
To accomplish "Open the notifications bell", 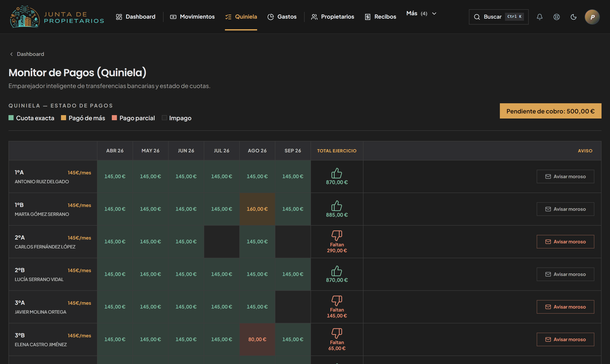I will click(539, 17).
